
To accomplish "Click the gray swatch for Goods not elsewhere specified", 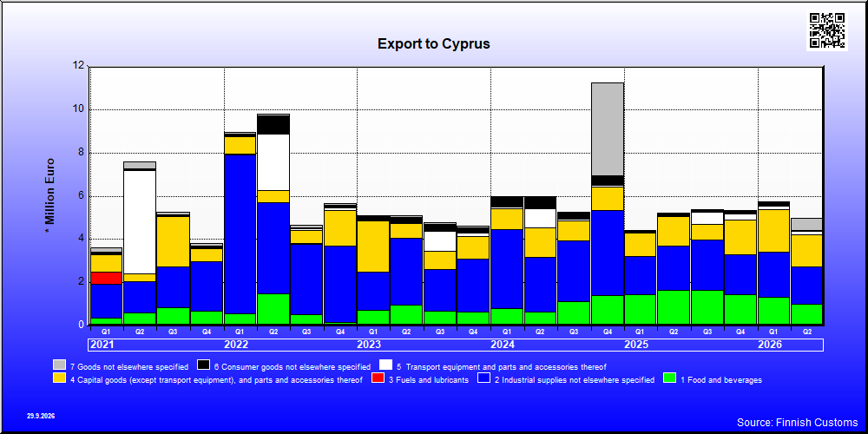I will [59, 365].
